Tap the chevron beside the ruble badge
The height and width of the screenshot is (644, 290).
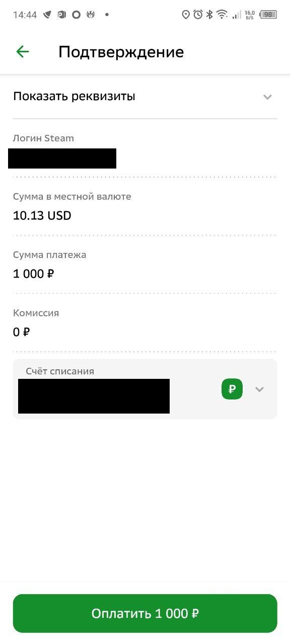click(259, 389)
